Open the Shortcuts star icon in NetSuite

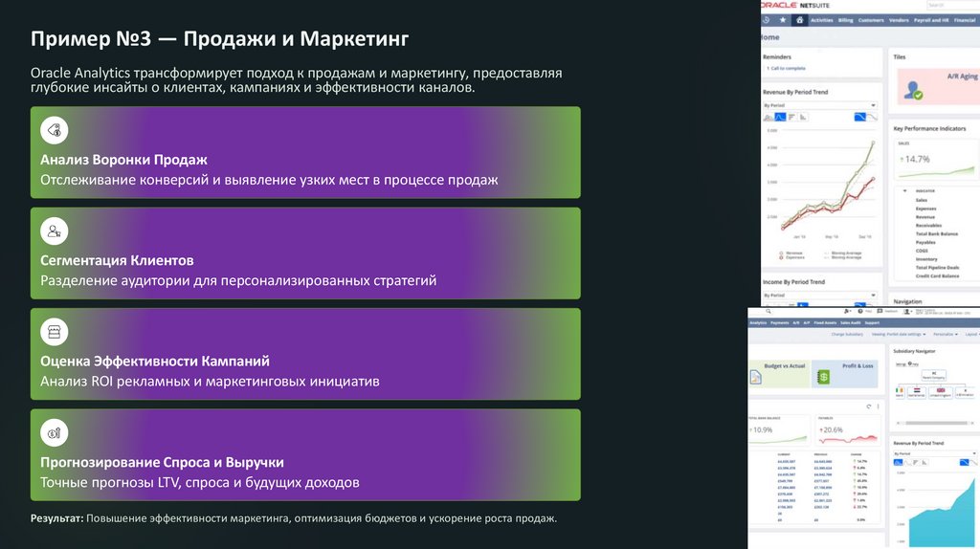(x=783, y=20)
